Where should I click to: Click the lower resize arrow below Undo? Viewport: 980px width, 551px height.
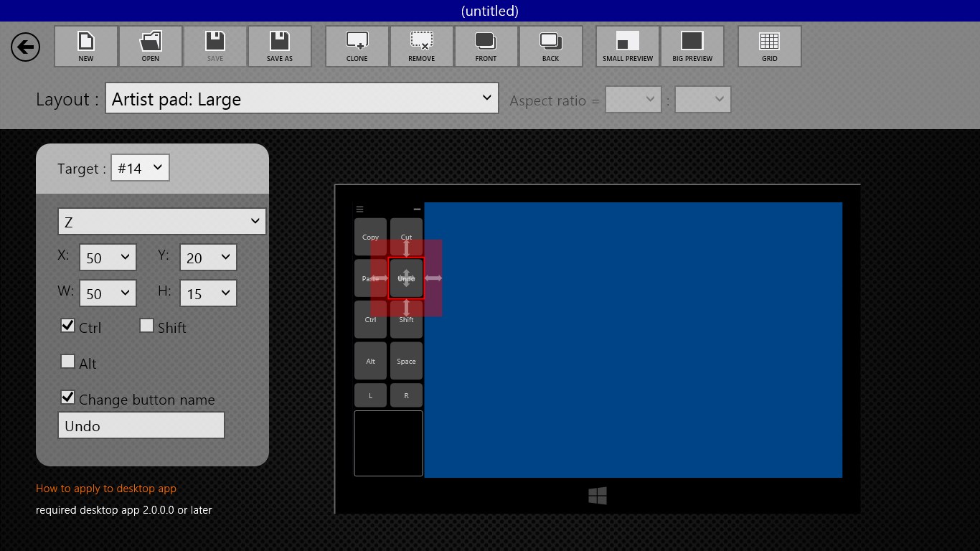(407, 308)
